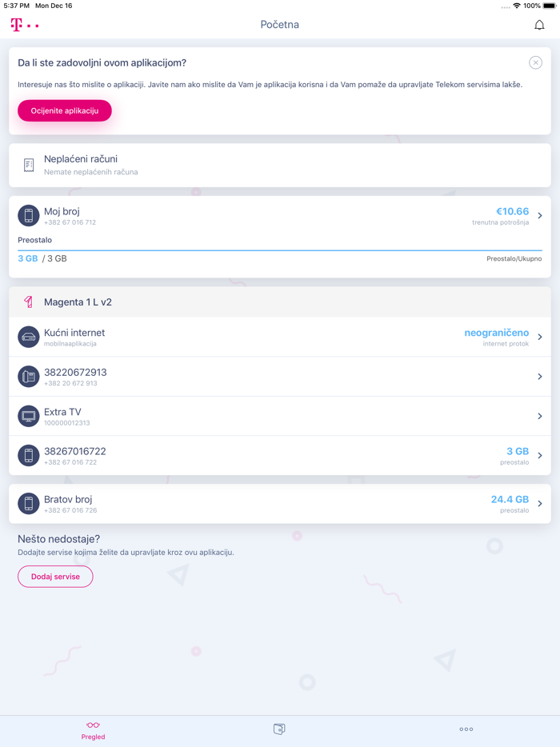Screen dimensions: 560x747
Task: Expand the Kućni internet row
Action: pyautogui.click(x=540, y=337)
